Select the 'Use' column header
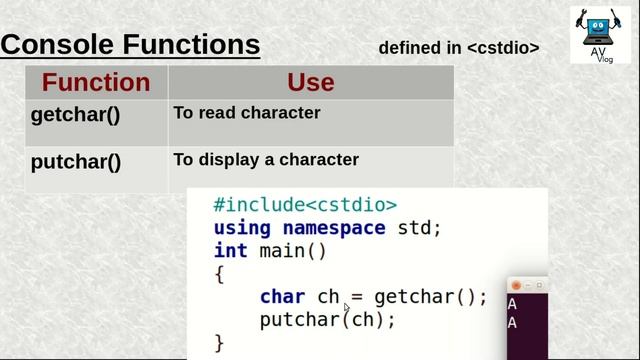The width and height of the screenshot is (640, 360). tap(311, 82)
